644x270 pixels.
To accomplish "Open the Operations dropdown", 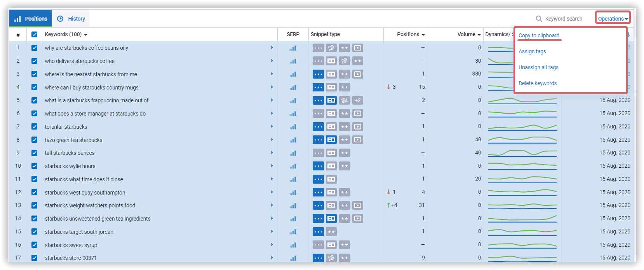I will (x=613, y=19).
